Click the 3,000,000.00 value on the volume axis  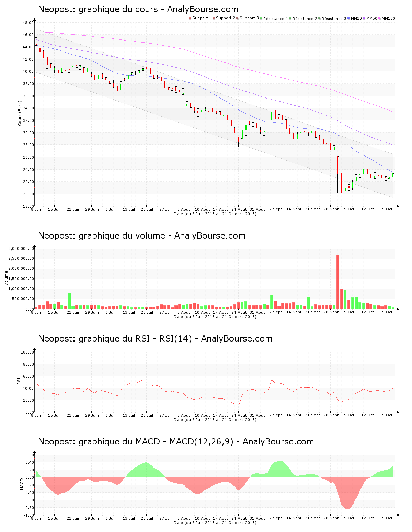pos(21,248)
